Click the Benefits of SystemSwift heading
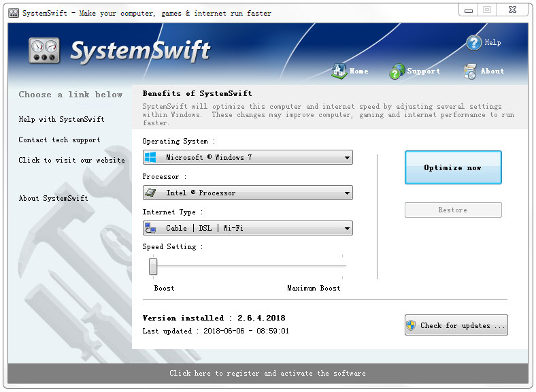Image resolution: width=536 pixels, height=392 pixels. coord(197,93)
